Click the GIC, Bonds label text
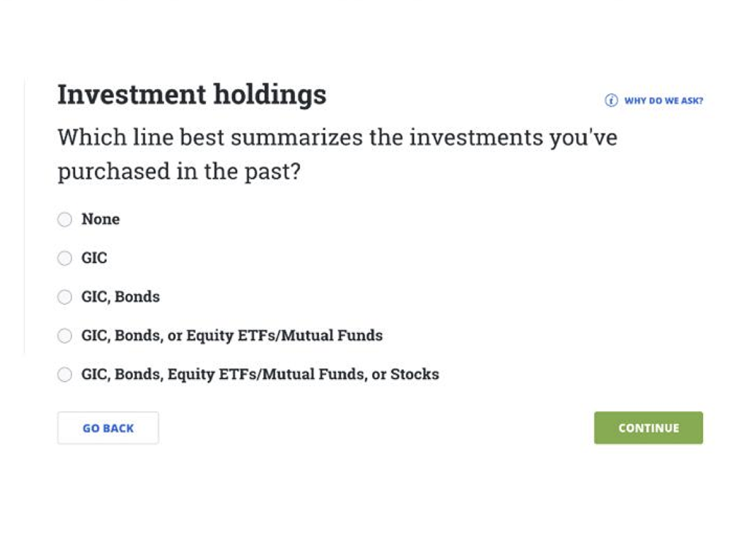Viewport: 746px width, 560px height. pyautogui.click(x=121, y=296)
